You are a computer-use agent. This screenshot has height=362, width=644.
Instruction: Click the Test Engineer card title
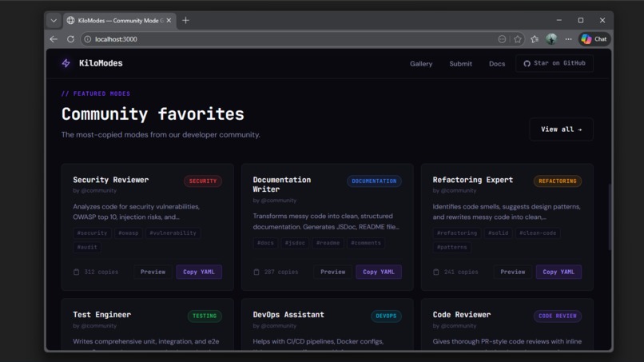pyautogui.click(x=101, y=314)
